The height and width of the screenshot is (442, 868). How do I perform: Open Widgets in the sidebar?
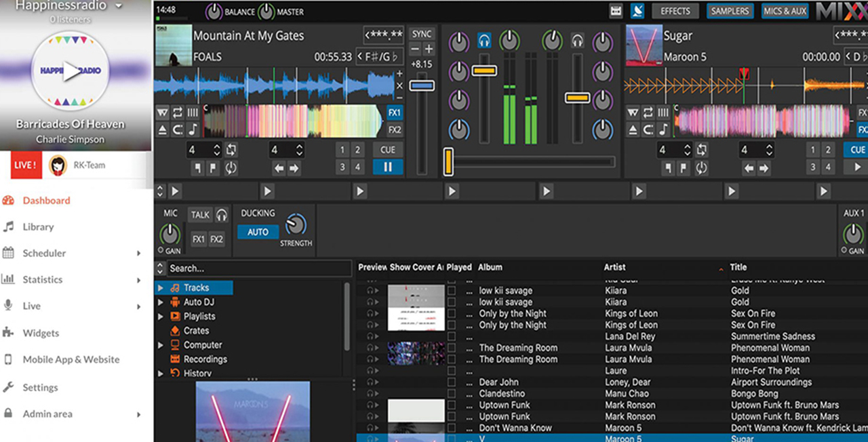[x=41, y=333]
